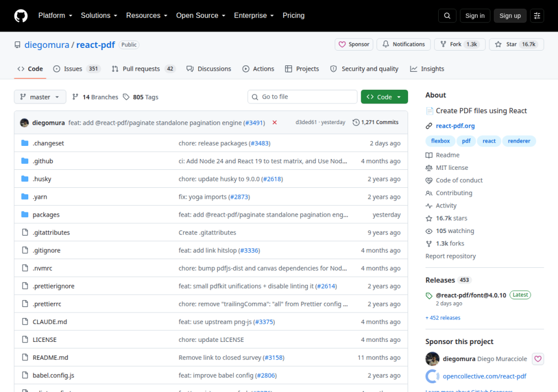The width and height of the screenshot is (558, 392).
Task: Click the .gitattributes file icon
Action: click(25, 232)
